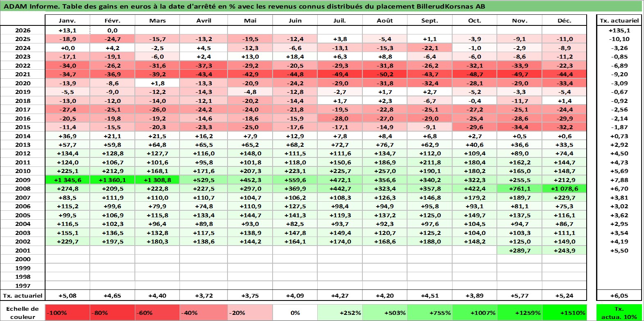Select the '+243,9' cell in December 2001
The width and height of the screenshot is (644, 321).
[x=564, y=250]
